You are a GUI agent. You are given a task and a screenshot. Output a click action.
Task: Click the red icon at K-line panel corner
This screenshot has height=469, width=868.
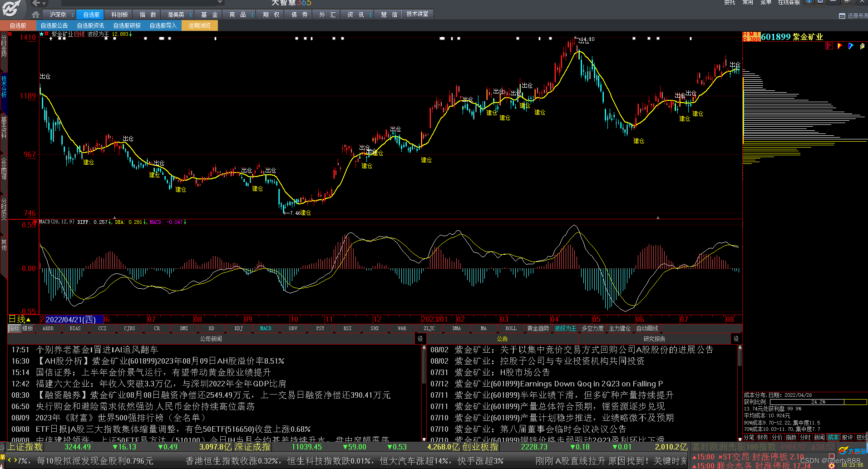coord(10,34)
